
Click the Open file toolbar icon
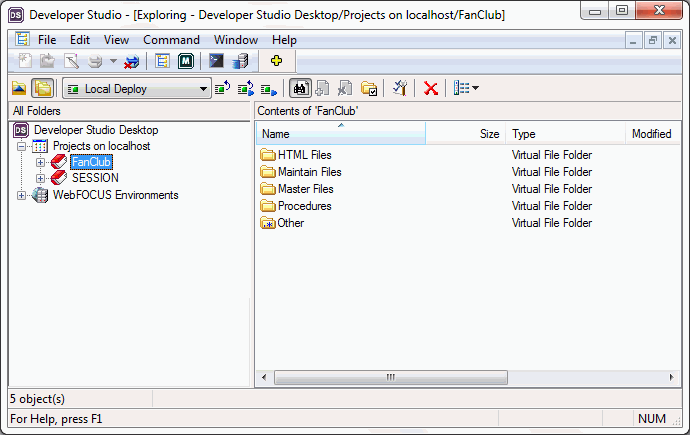47,61
